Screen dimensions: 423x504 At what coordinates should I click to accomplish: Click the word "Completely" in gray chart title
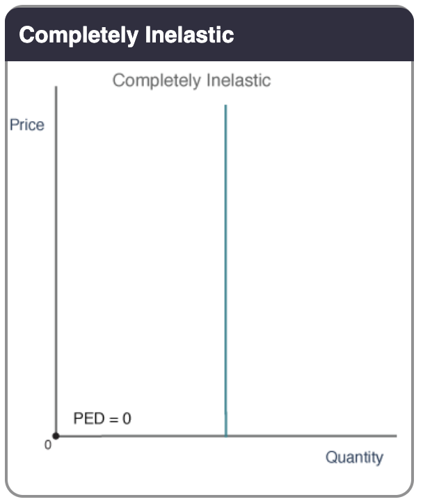pos(157,80)
